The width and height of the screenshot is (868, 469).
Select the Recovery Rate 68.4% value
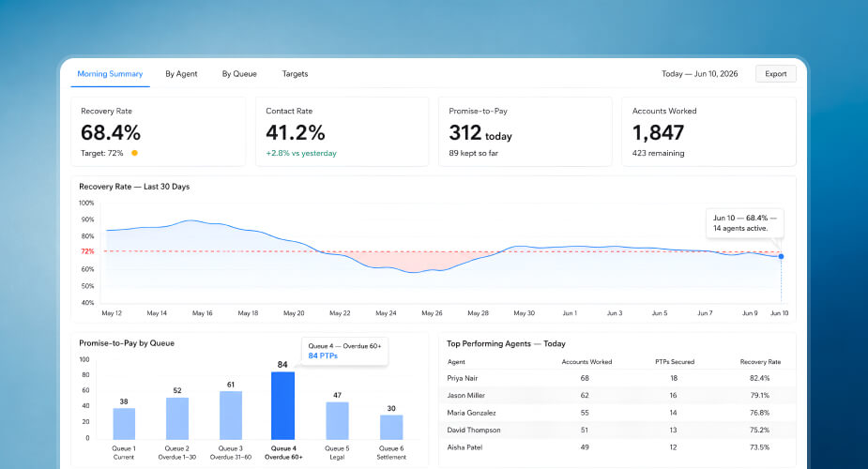pyautogui.click(x=111, y=133)
